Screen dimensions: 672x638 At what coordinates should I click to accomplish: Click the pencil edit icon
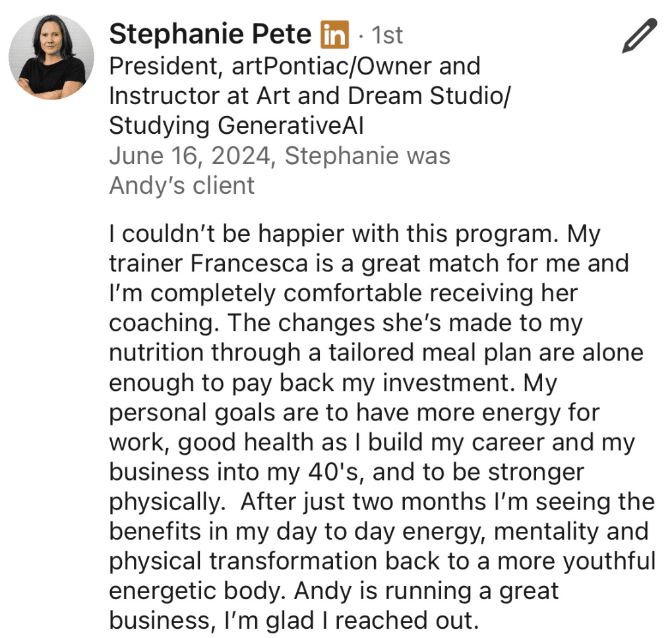[639, 36]
